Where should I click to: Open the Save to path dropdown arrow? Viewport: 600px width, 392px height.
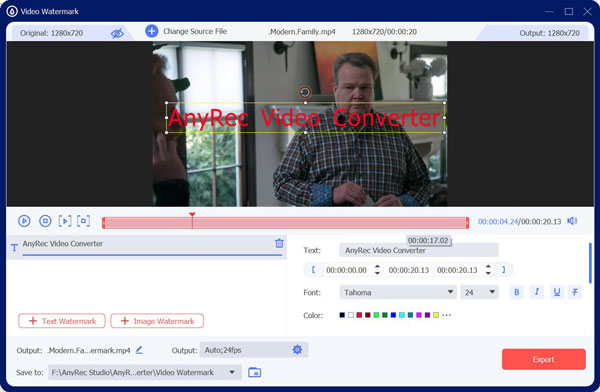point(232,372)
